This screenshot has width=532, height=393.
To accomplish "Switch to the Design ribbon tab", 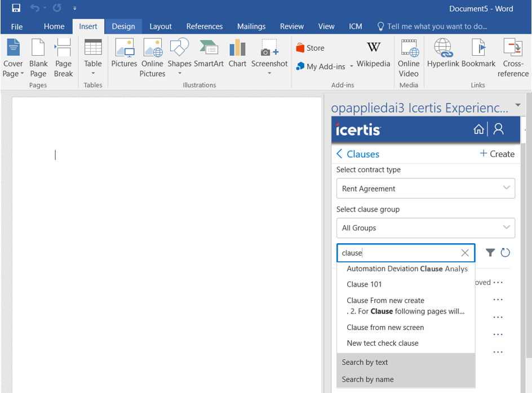I will coord(123,26).
